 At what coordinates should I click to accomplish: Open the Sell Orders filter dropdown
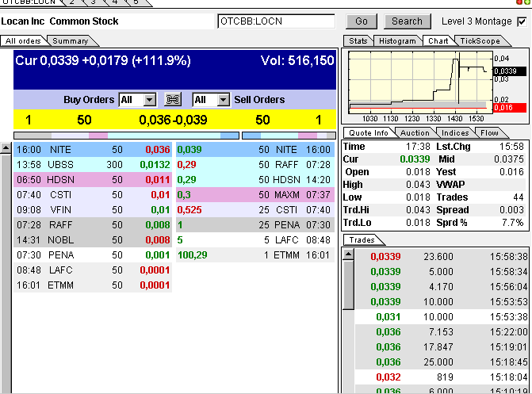pyautogui.click(x=223, y=100)
